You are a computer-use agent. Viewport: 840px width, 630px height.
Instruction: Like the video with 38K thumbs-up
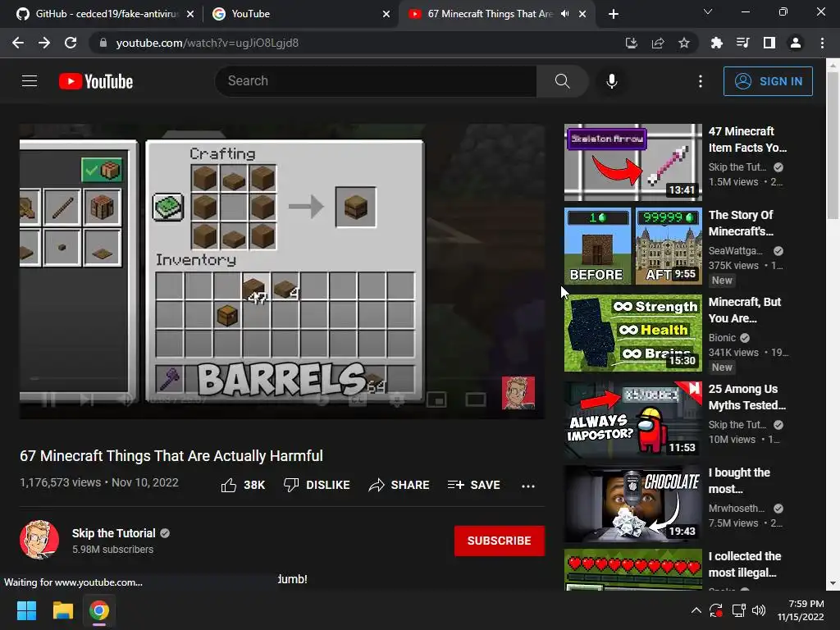[243, 485]
